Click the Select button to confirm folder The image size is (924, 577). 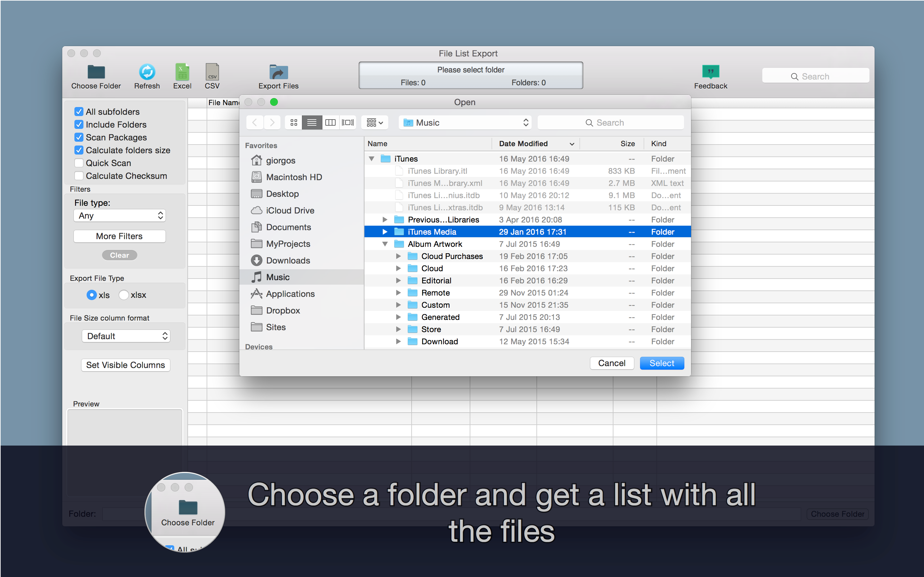661,363
